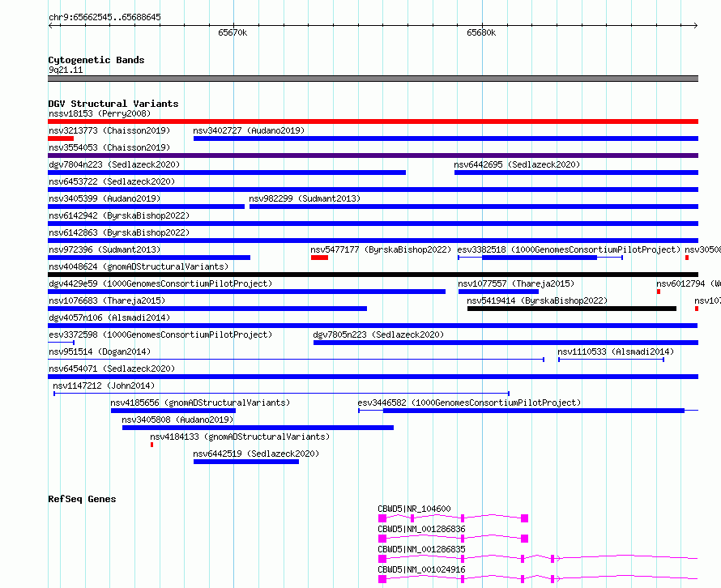The height and width of the screenshot is (588, 721).
Task: Select the red nssv18153 variant bar
Action: tap(373, 121)
